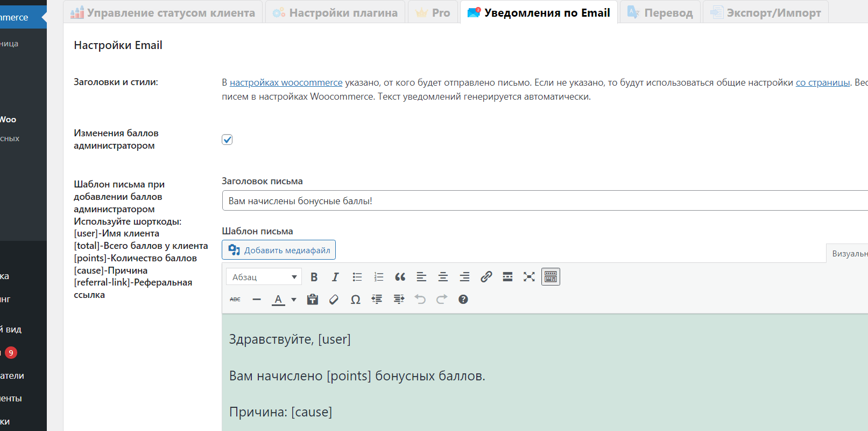Go to the Перевод tab
The height and width of the screenshot is (431, 868).
click(660, 12)
